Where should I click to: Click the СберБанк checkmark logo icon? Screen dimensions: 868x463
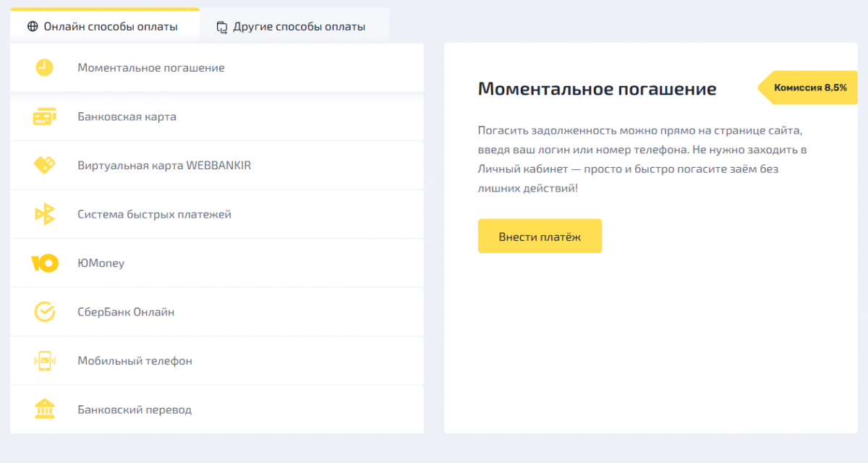point(44,312)
